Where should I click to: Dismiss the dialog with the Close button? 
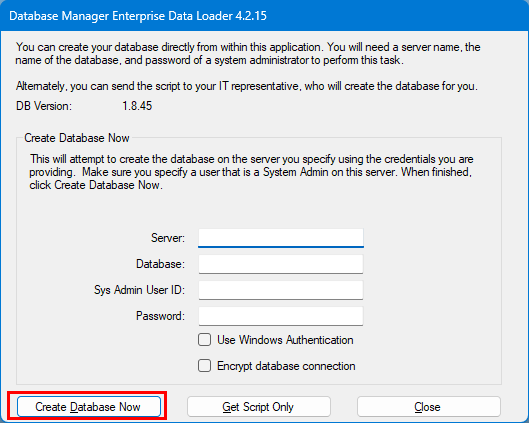(429, 406)
